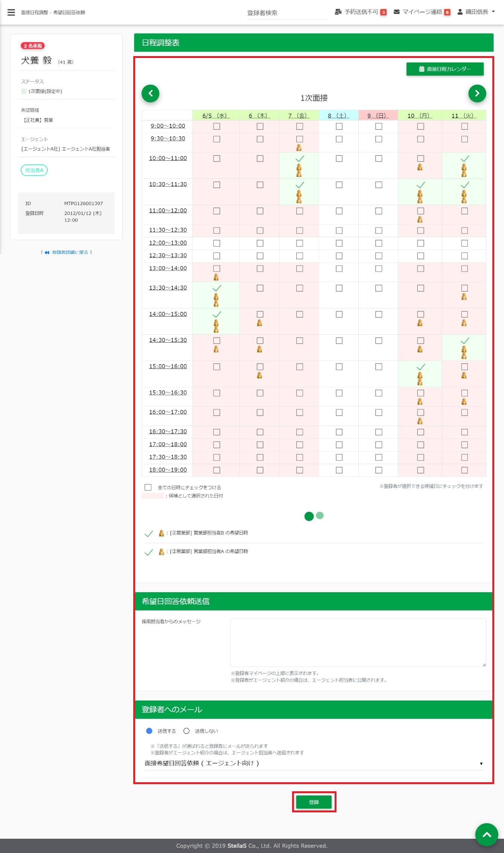Click the green 登録 button
Screen dimensions: 504x853
pyautogui.click(x=314, y=802)
